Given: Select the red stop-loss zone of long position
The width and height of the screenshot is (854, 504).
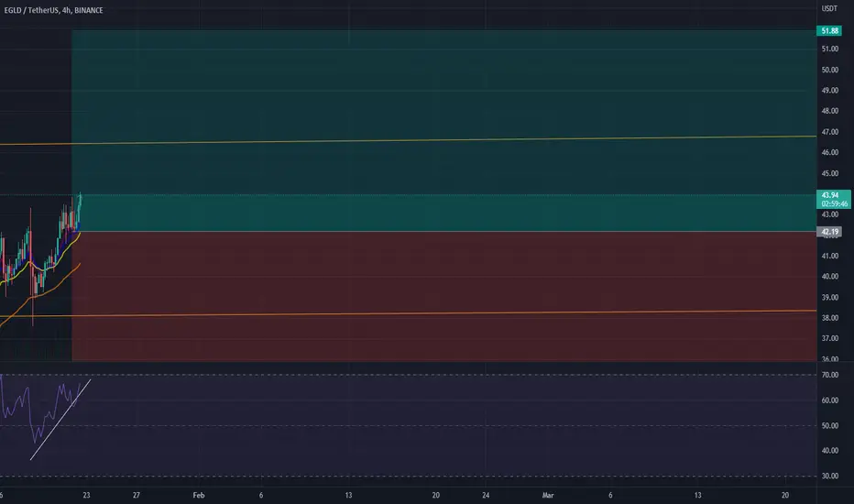Looking at the screenshot, I should (x=443, y=296).
